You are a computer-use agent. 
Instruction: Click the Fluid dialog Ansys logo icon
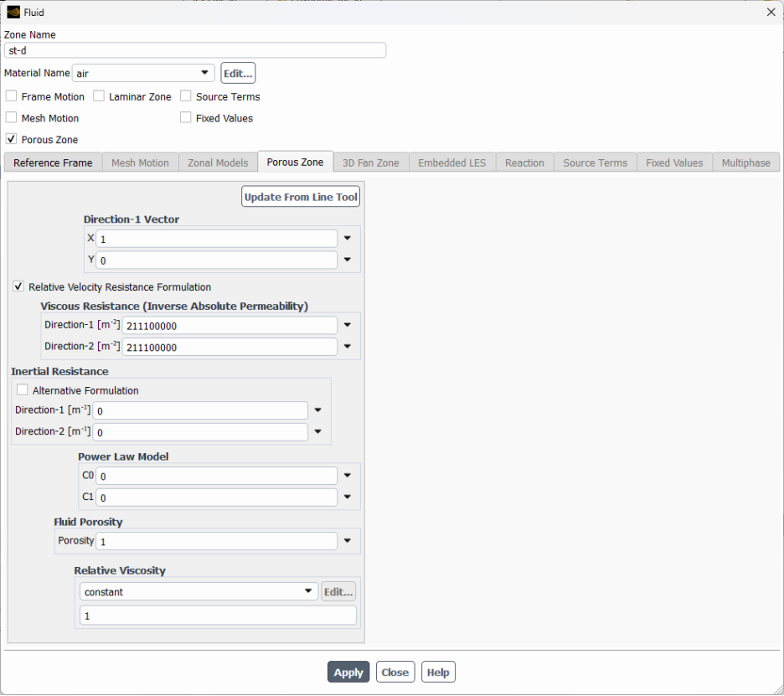click(13, 12)
